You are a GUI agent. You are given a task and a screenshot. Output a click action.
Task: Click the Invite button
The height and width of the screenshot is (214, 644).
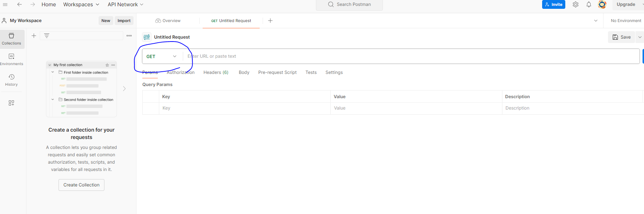pos(554,4)
